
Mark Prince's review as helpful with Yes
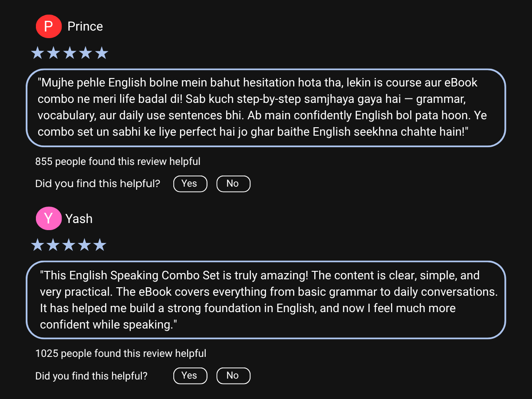tap(190, 184)
